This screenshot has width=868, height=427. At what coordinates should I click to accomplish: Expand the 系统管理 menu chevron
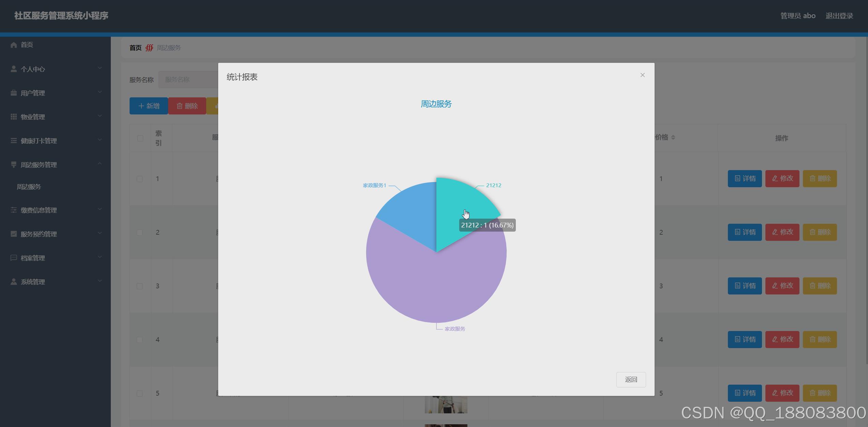point(100,281)
